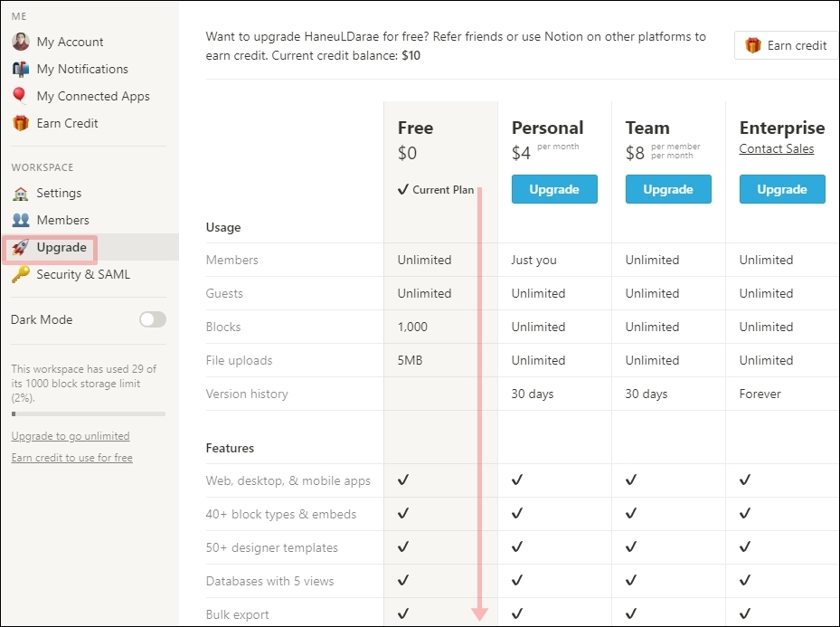Click the $10 credit balance text

[411, 56]
